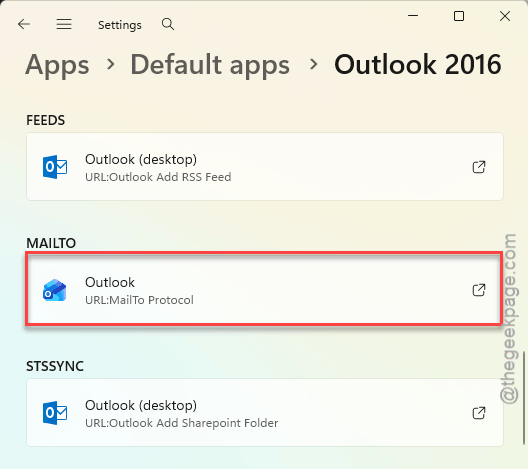Maximize the Settings window
The width and height of the screenshot is (528, 469).
tap(459, 16)
